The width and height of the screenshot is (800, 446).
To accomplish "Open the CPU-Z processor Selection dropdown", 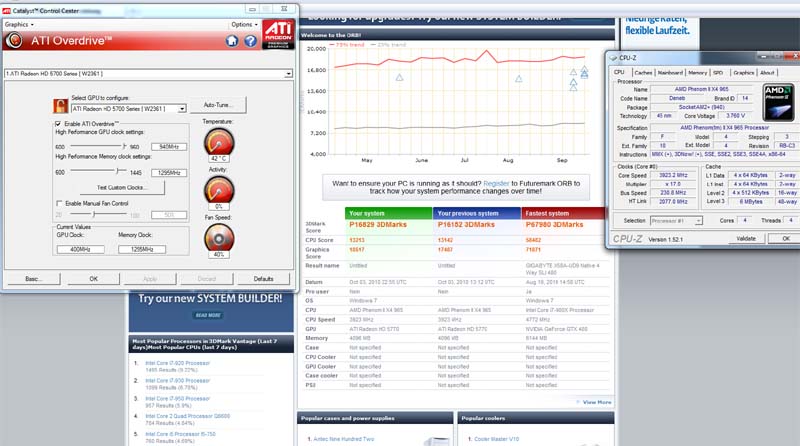I will point(698,221).
